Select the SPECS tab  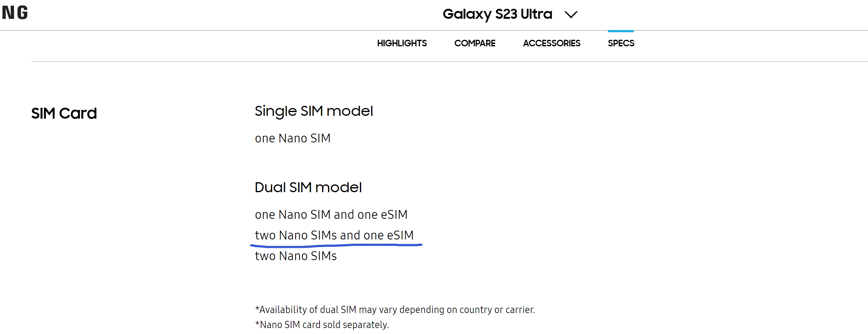tap(621, 43)
